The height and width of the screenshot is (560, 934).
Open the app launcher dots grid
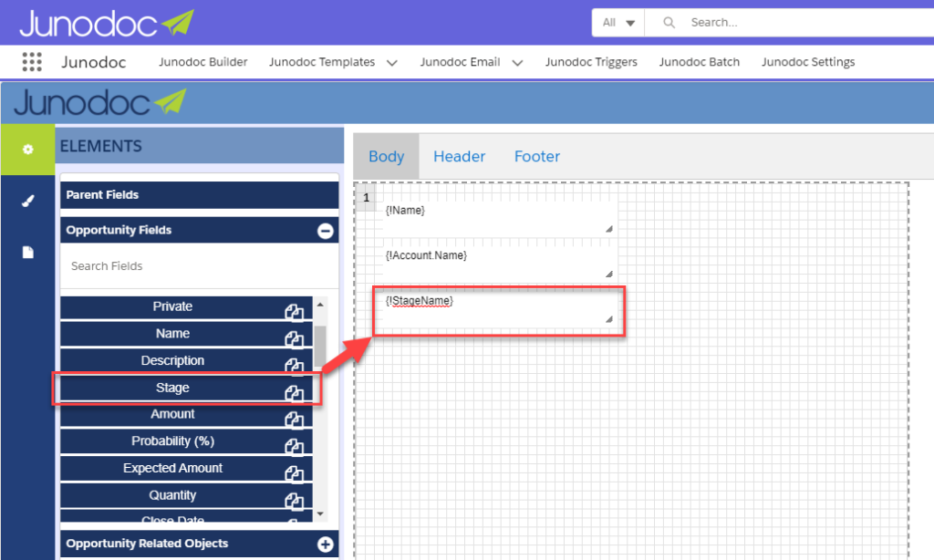tap(32, 62)
